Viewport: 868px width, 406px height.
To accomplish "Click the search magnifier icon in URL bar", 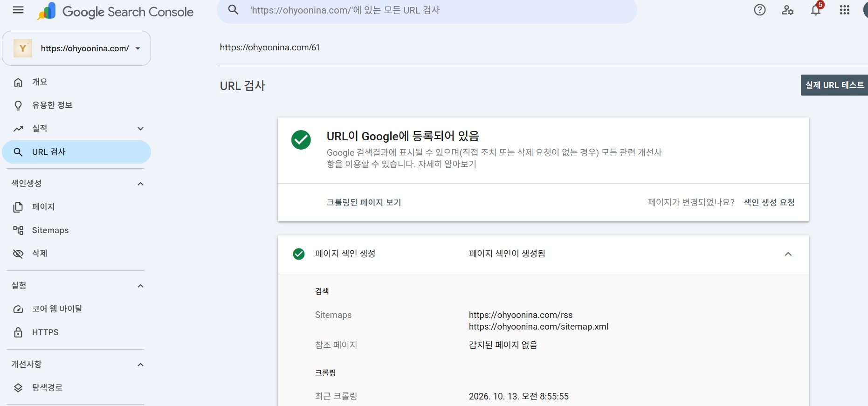I will click(x=233, y=10).
